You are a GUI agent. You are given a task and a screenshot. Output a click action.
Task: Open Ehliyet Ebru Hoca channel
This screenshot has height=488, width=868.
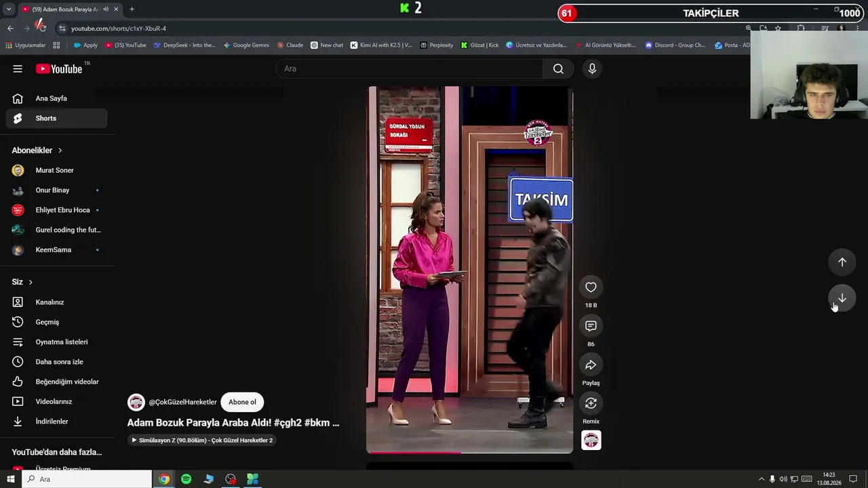57,210
